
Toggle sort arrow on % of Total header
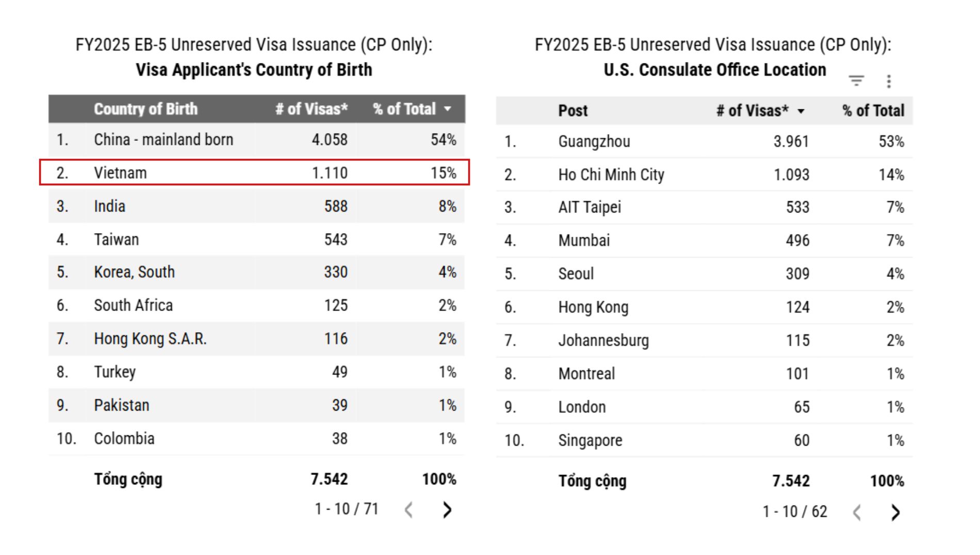click(448, 109)
